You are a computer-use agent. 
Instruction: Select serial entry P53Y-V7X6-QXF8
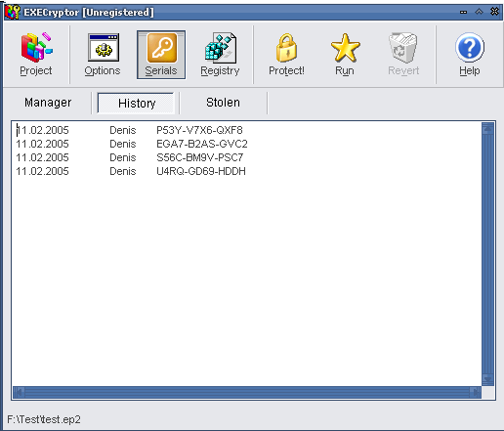[x=199, y=130]
